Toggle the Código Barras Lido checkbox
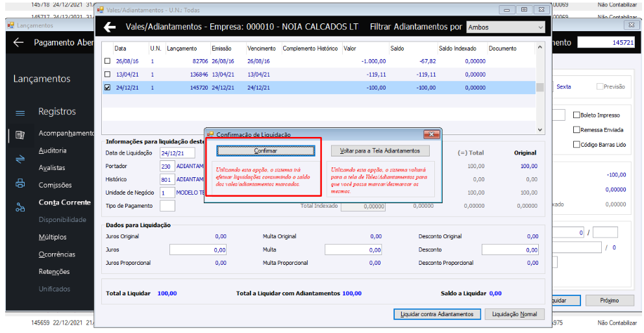The image size is (644, 333). pyautogui.click(x=576, y=145)
